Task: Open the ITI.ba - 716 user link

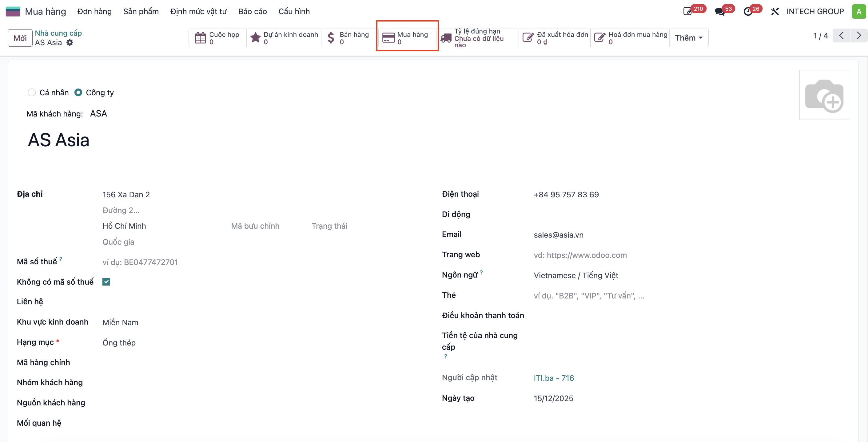Action: 554,378
